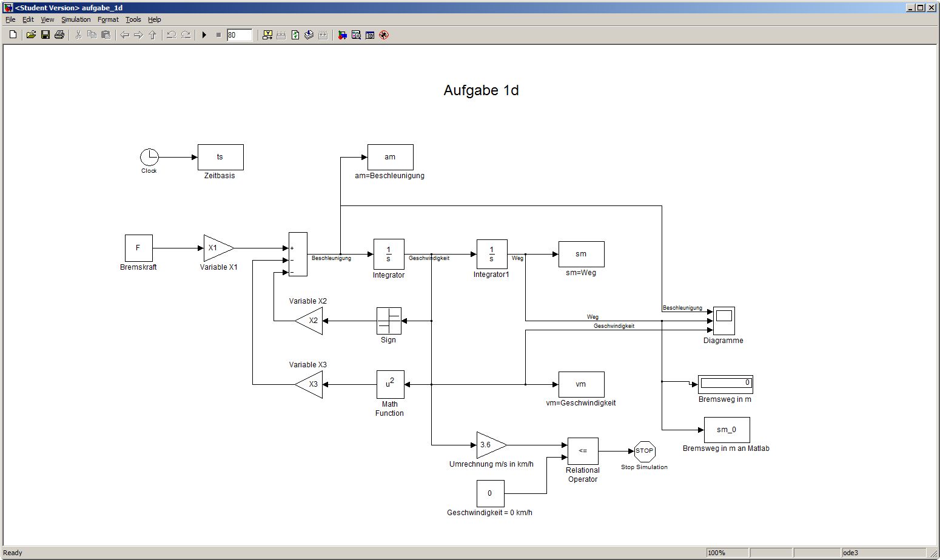Select the Integrator1 block
The image size is (940, 560).
point(491,254)
